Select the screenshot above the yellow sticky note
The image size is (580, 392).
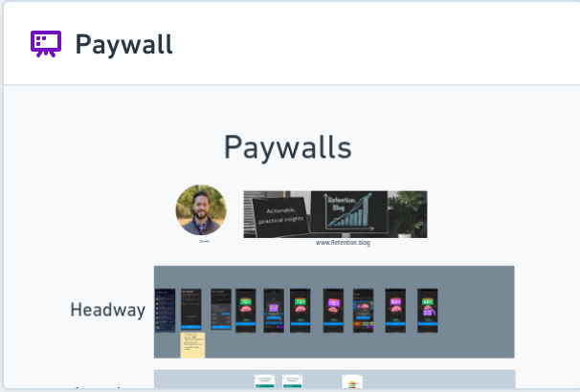click(x=191, y=309)
